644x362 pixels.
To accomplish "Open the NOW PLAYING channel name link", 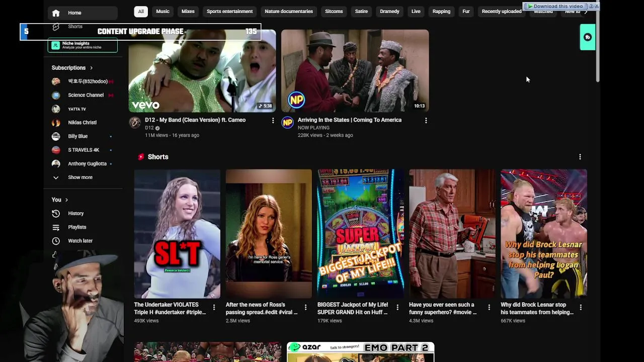I will coord(313,128).
